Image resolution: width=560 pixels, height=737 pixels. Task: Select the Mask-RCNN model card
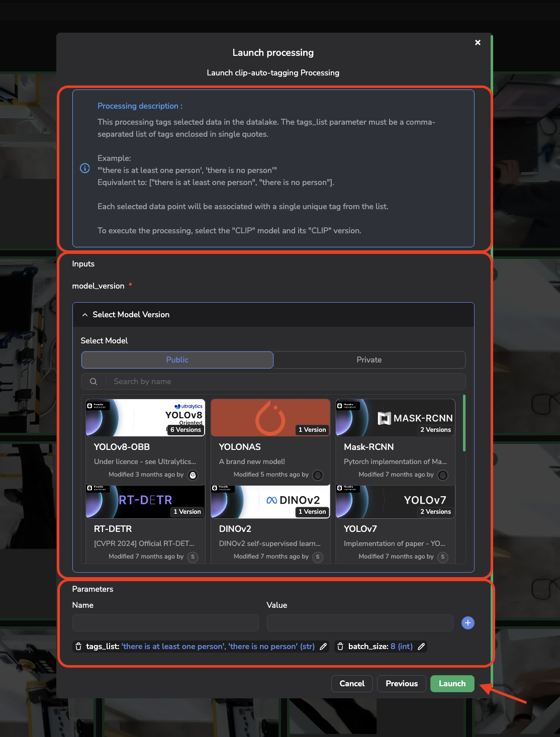[x=396, y=442]
